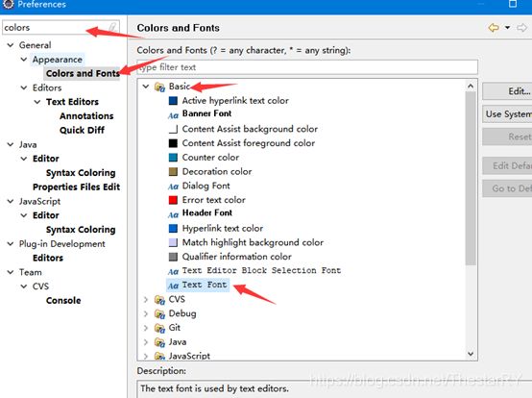Select the Text Font row
The height and width of the screenshot is (398, 532).
coord(198,286)
